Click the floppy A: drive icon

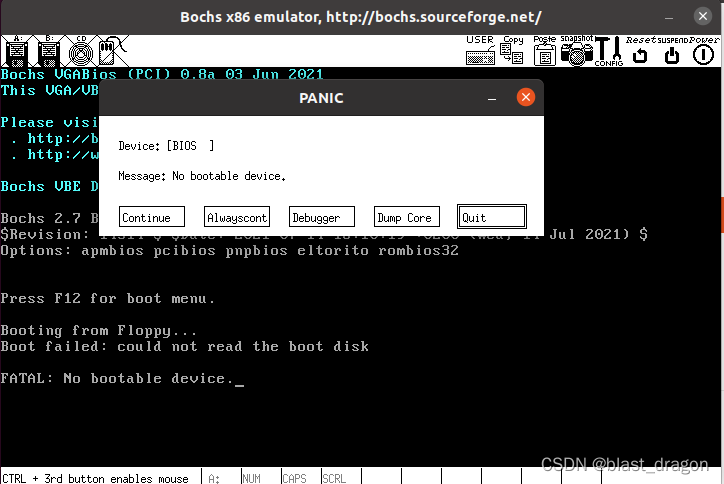[17, 51]
